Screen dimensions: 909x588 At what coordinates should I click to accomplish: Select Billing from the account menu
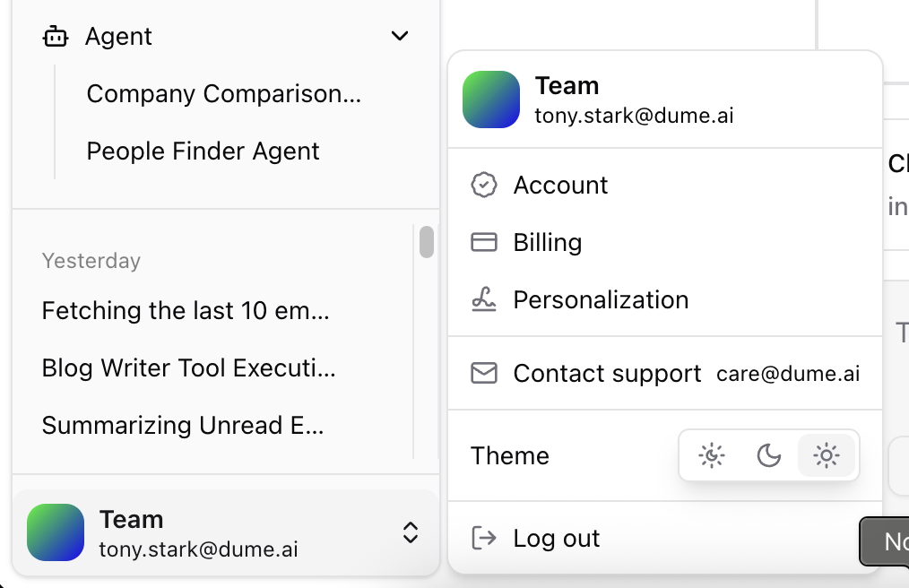click(x=547, y=242)
